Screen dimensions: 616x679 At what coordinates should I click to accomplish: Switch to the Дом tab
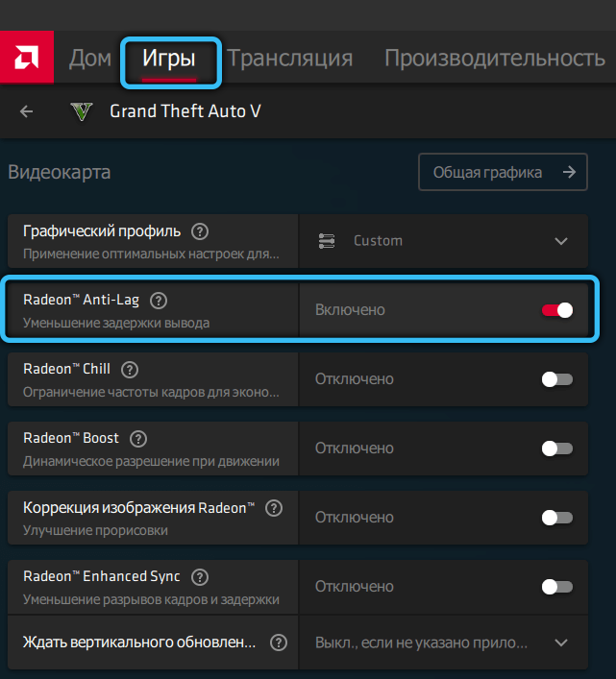(x=90, y=58)
